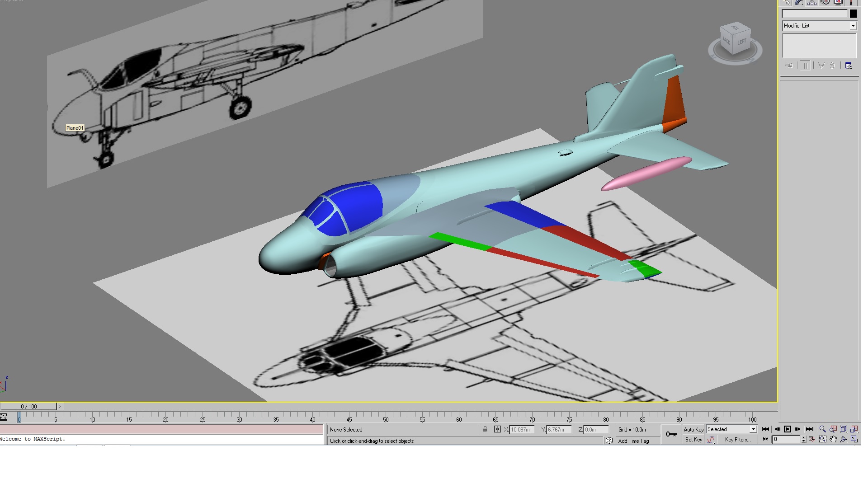868x488 pixels.
Task: Click the object name field in Modify panel
Action: pyautogui.click(x=815, y=14)
